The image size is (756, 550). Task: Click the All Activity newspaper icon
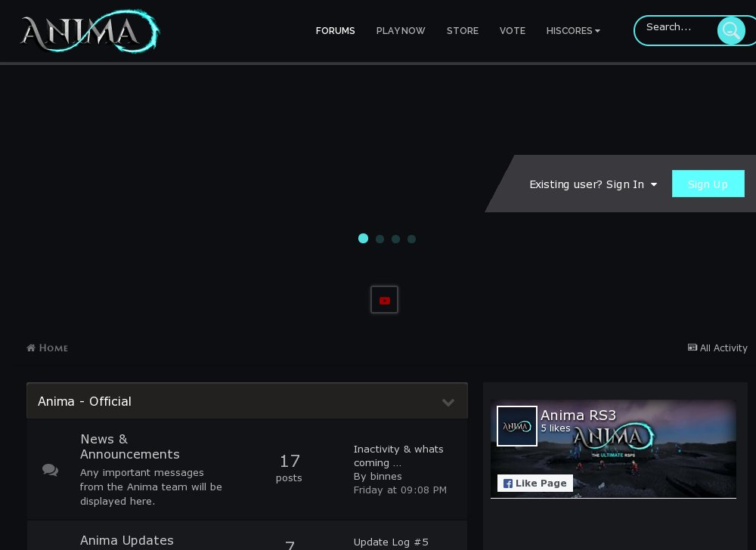pos(692,348)
